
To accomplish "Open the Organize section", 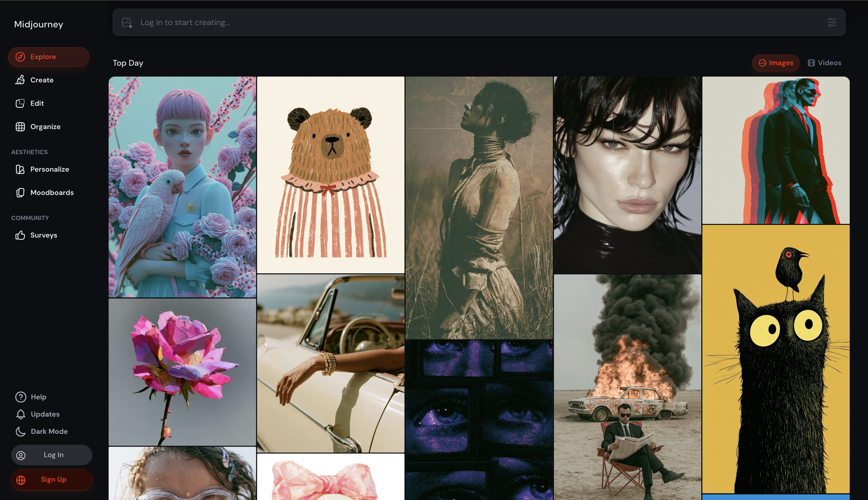I will point(48,126).
